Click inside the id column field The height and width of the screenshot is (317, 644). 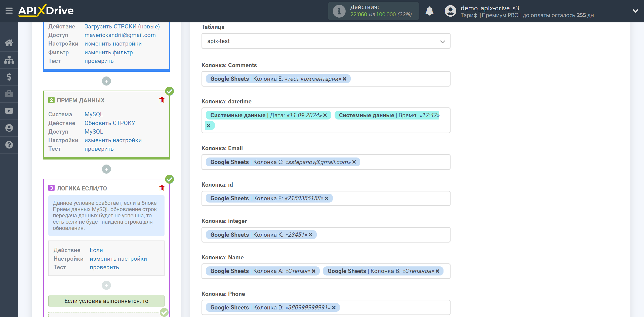pyautogui.click(x=326, y=199)
